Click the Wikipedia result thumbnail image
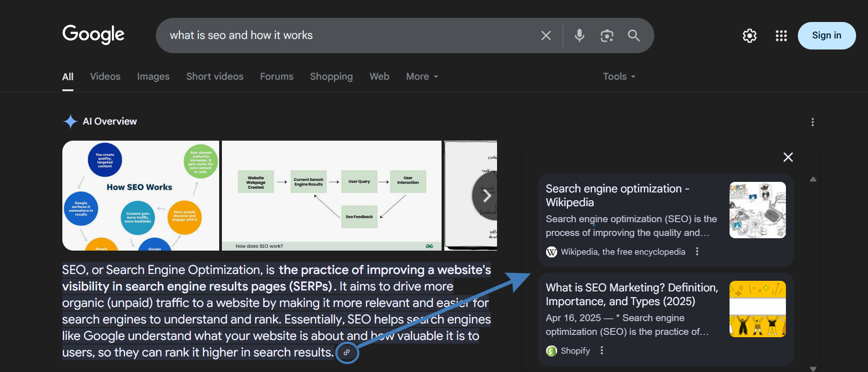Image resolution: width=868 pixels, height=372 pixels. pyautogui.click(x=757, y=210)
